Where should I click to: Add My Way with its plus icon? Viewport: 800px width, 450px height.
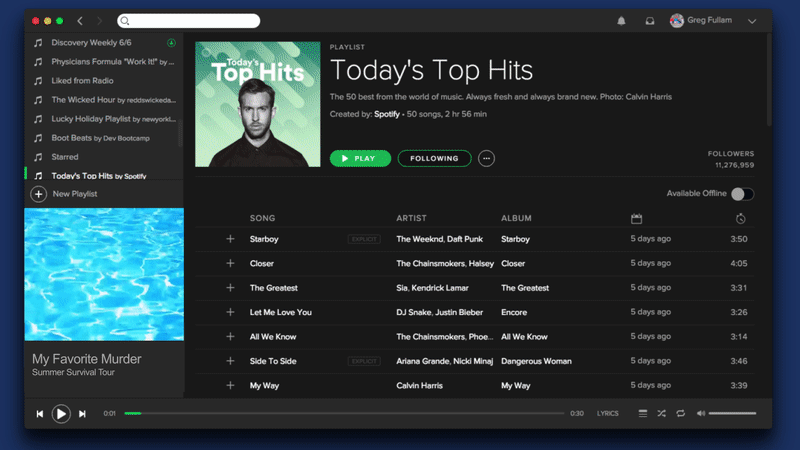230,386
